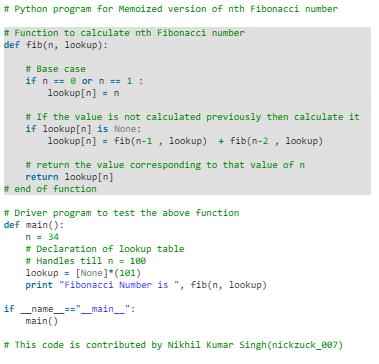Click the 'def fib(n, lookup):' function definition line
379x364 pixels.
[x=56, y=45]
